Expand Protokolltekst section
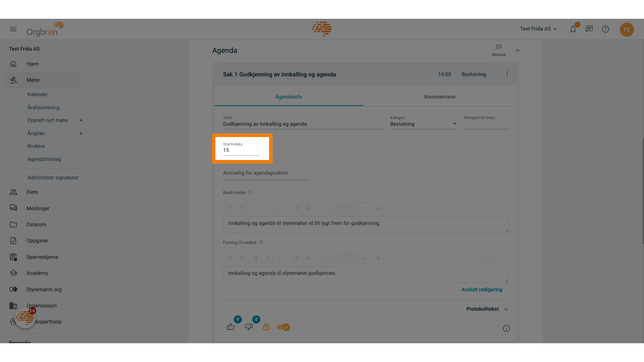Viewport: 644px width, 362px height. 487,309
